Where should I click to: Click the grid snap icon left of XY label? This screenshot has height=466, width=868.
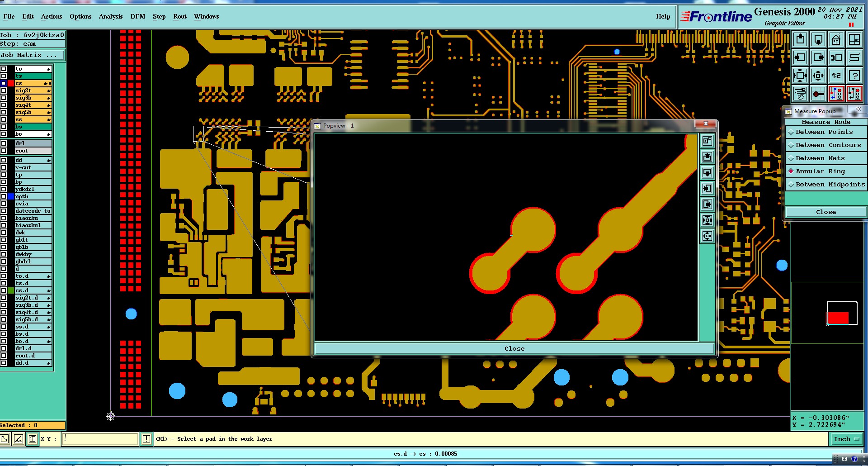33,439
